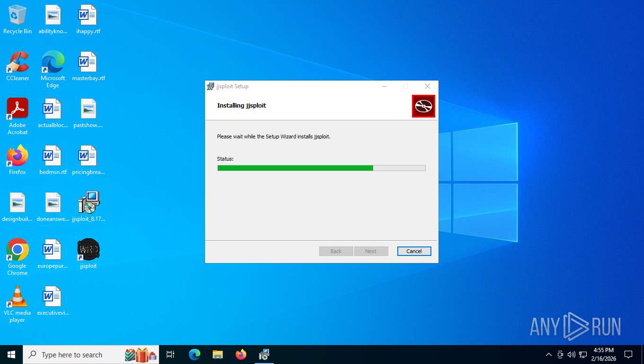The image size is (644, 364).
Task: Click the 'Installing jjsploit' heading
Action: click(241, 106)
